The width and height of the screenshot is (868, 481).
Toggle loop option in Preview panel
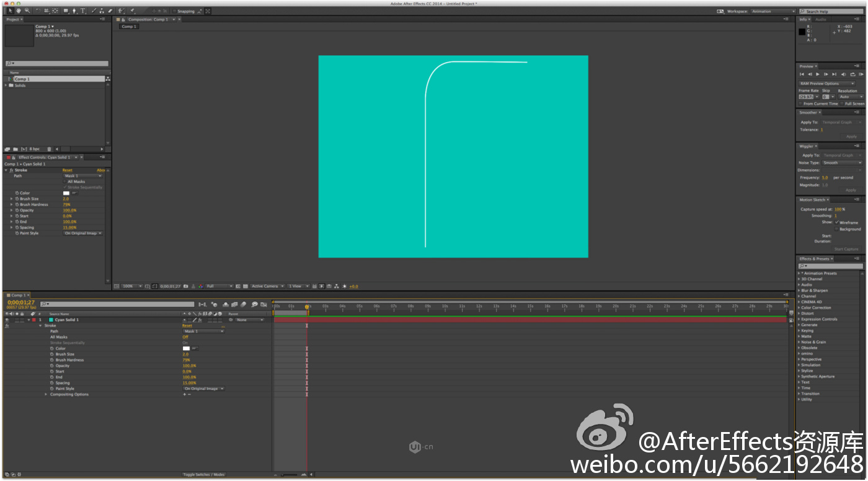853,74
